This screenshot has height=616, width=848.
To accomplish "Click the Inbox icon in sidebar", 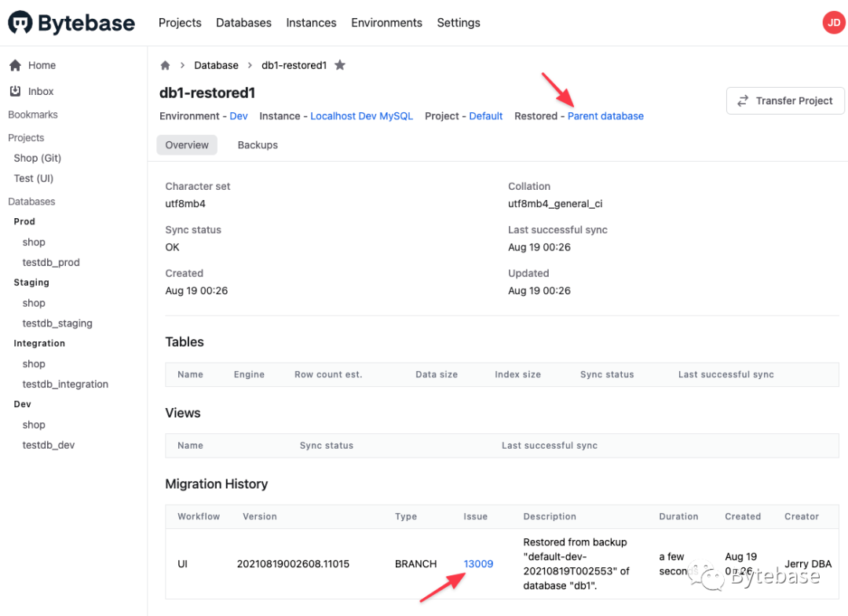I will 15,91.
